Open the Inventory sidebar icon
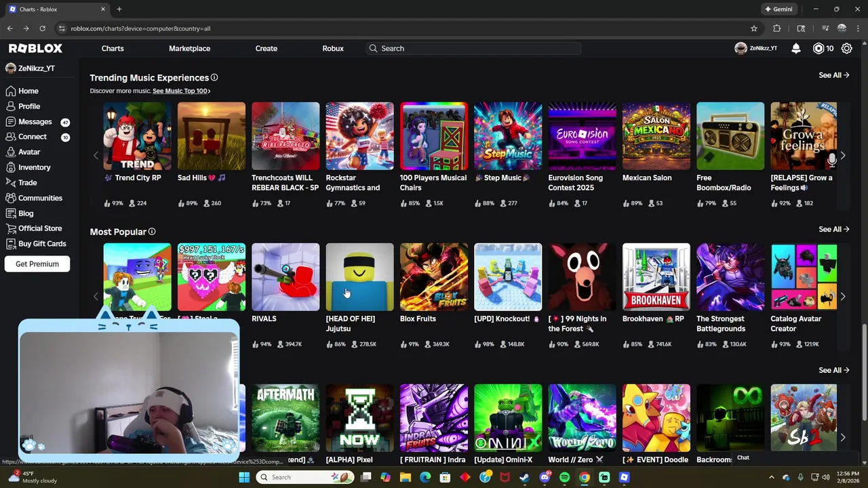Viewport: 868px width, 488px height. click(x=11, y=167)
